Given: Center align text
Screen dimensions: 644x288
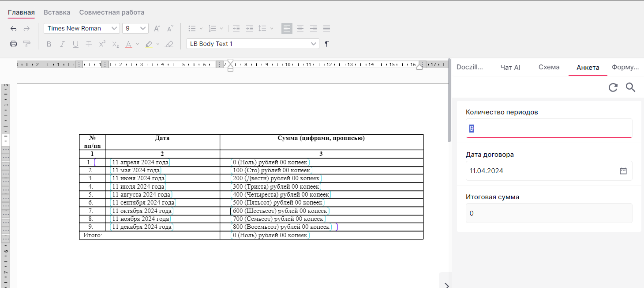Looking at the screenshot, I should [x=300, y=28].
